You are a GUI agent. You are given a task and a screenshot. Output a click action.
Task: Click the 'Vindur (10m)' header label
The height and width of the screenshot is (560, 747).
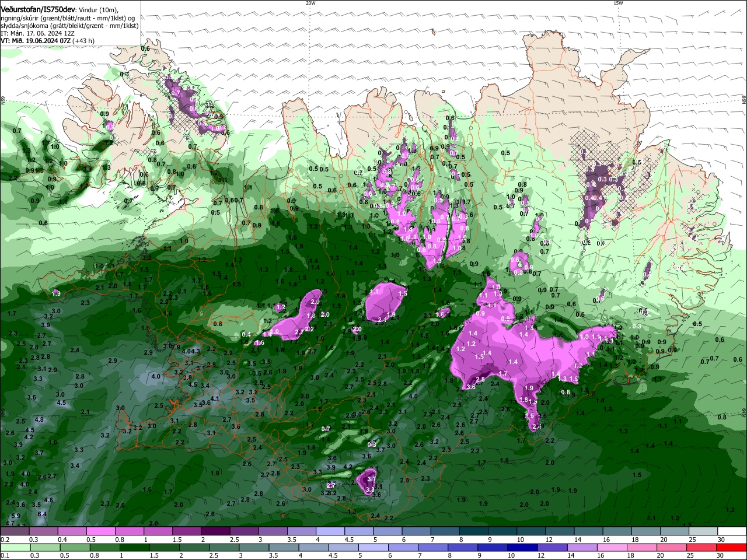pyautogui.click(x=98, y=9)
